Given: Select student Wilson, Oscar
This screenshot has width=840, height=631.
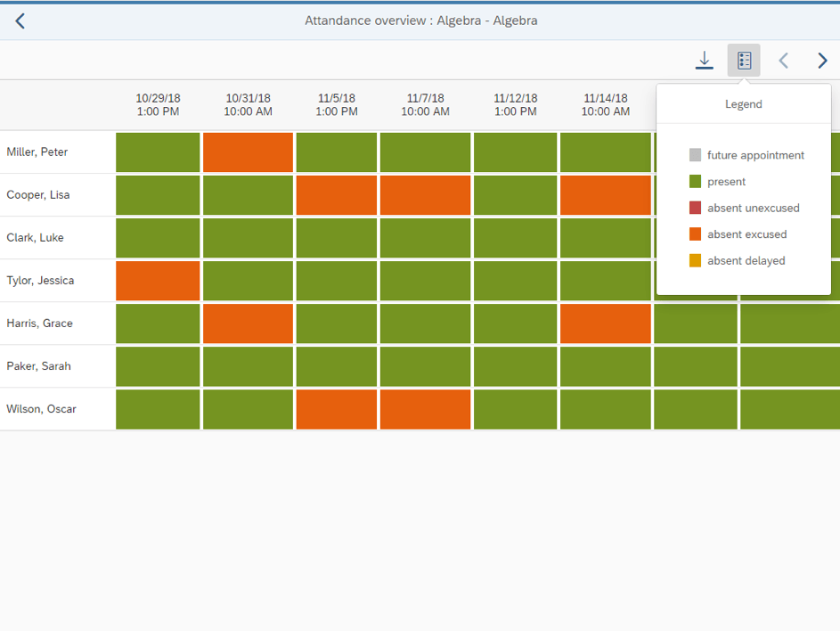Looking at the screenshot, I should (x=41, y=409).
